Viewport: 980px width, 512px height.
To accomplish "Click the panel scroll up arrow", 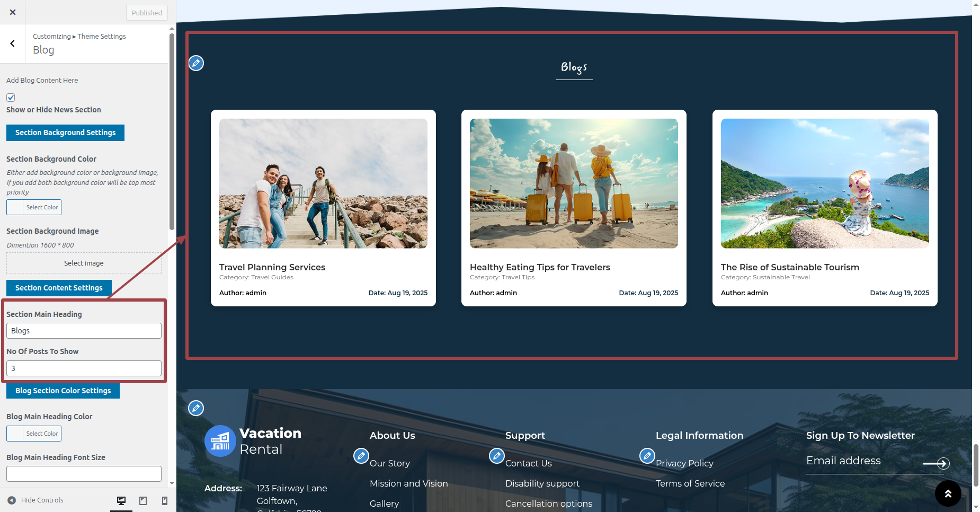I will click(172, 29).
